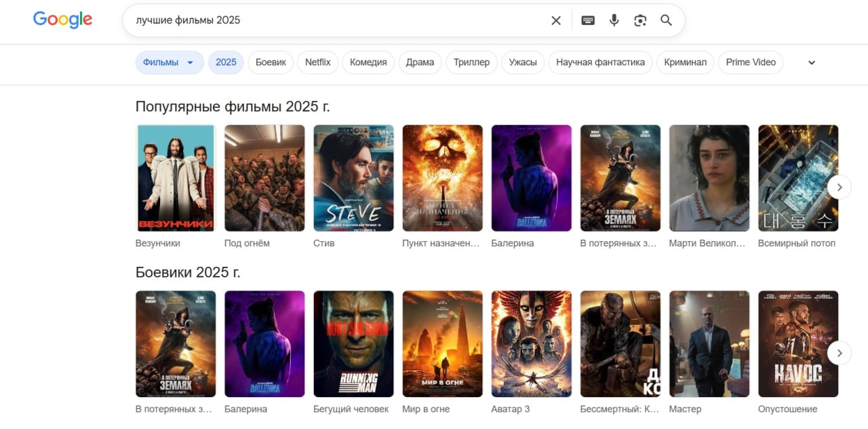Open the Пункт назначения skull poster

coord(442,178)
